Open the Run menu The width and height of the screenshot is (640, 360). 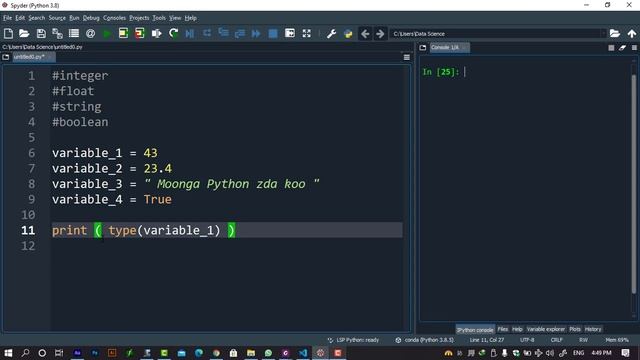pos(74,18)
